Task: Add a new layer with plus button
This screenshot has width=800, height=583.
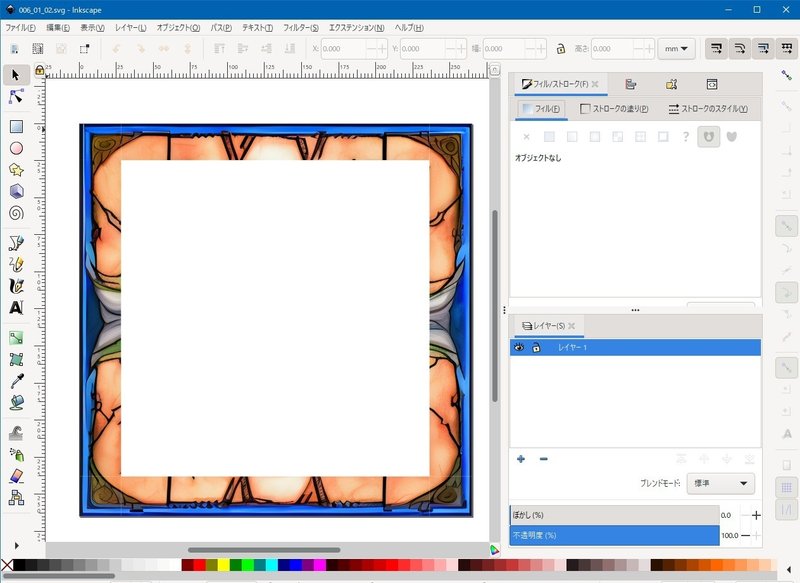Action: 521,459
